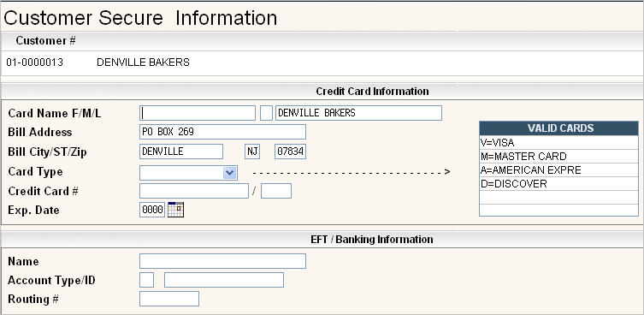644x315 pixels.
Task: Select A=AMERICAN EXPRE row in Valid Cards
Action: [x=558, y=169]
